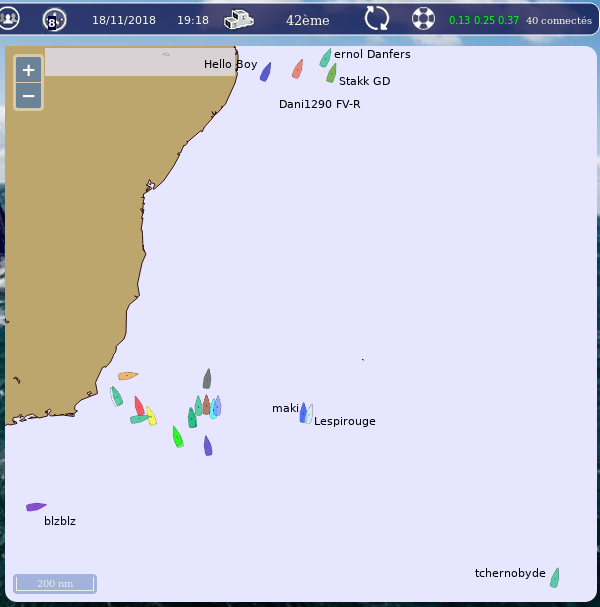The image size is (600, 607).
Task: Select the bright green boat
Action: [178, 437]
